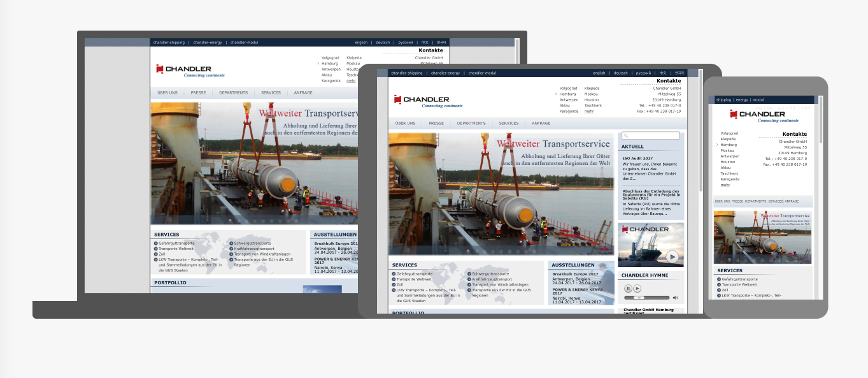868x378 pixels.
Task: Select Moskau office on the phone
Action: (727, 150)
